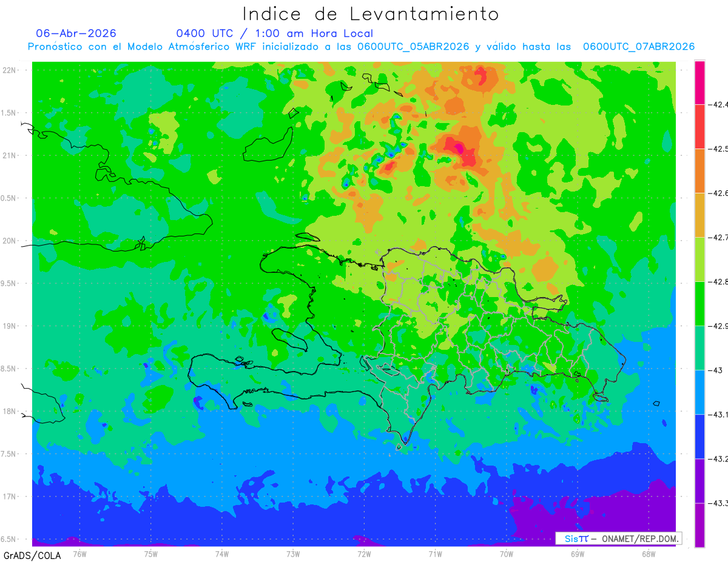
Task: Click the 'Indice de Levantamiento' title
Action: point(371,13)
